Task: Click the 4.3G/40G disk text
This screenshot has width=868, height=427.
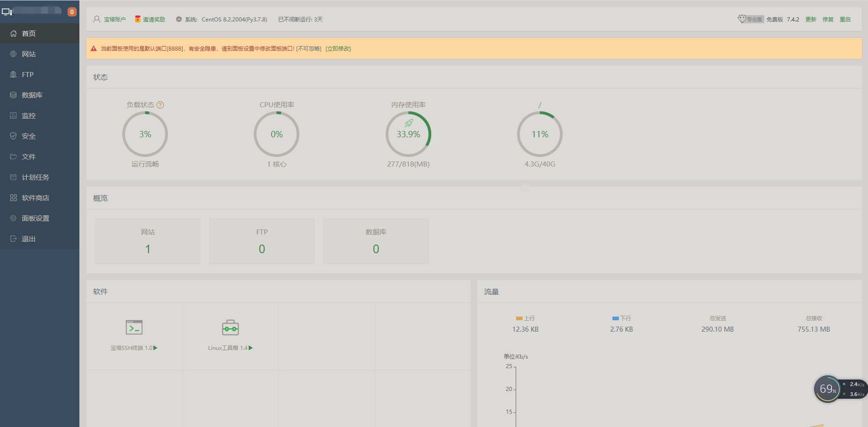Action: (x=540, y=164)
